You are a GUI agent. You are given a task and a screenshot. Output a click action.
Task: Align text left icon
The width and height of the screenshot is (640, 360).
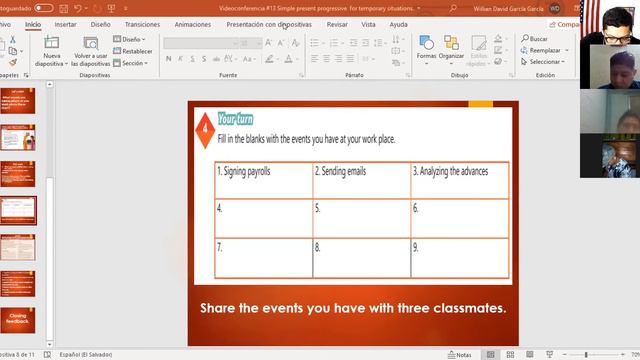click(x=315, y=59)
